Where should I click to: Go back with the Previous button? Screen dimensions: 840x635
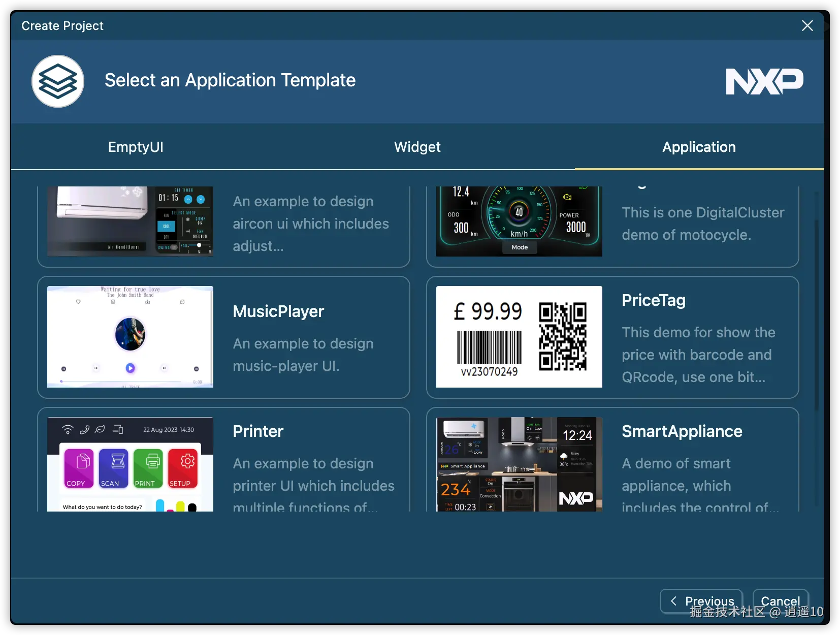(x=701, y=601)
